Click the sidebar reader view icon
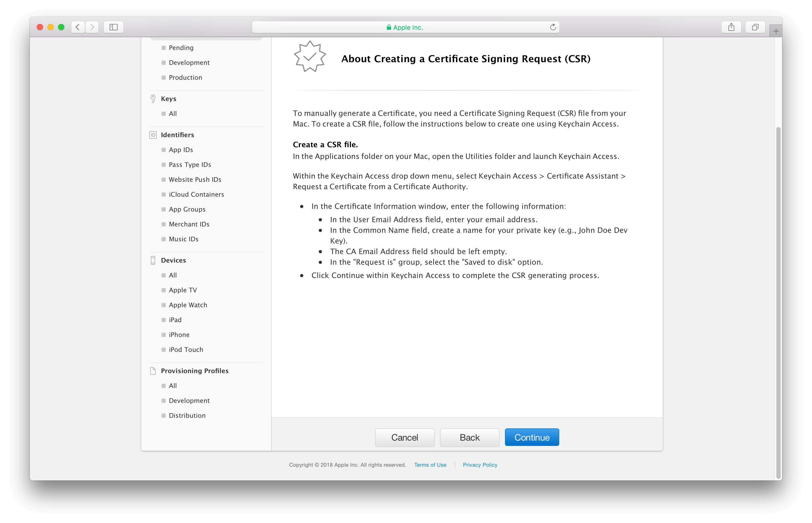812x523 pixels. pyautogui.click(x=114, y=27)
